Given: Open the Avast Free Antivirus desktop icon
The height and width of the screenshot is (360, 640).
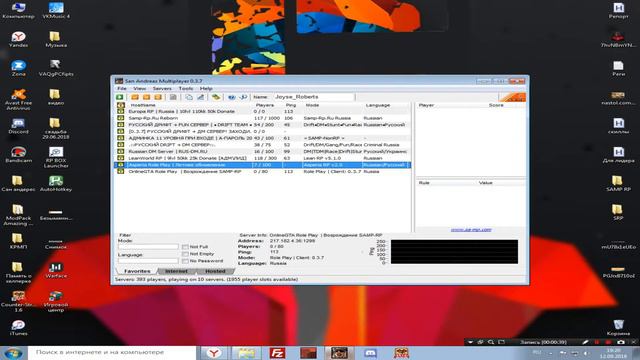Looking at the screenshot, I should [18, 100].
